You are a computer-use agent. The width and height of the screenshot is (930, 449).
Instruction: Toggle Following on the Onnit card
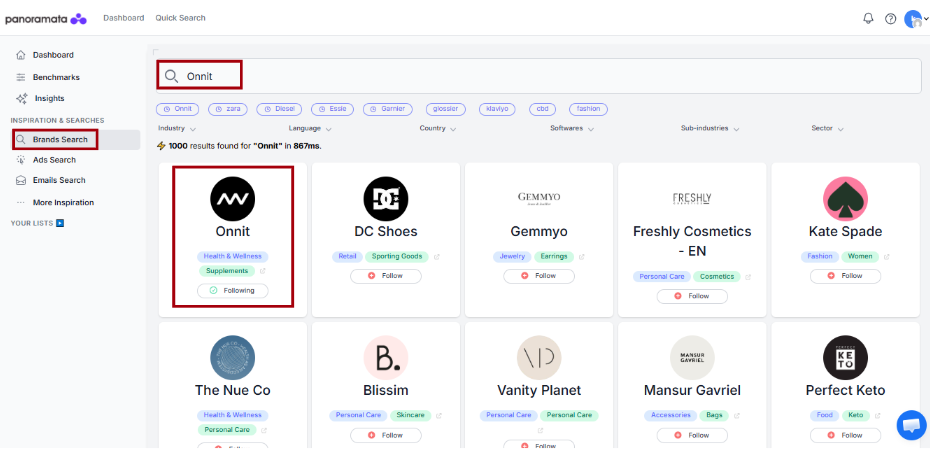(232, 291)
